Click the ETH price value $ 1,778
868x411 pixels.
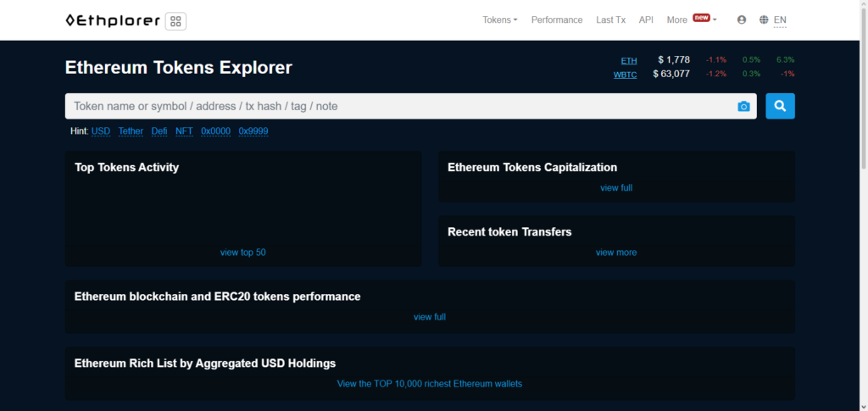pos(674,59)
